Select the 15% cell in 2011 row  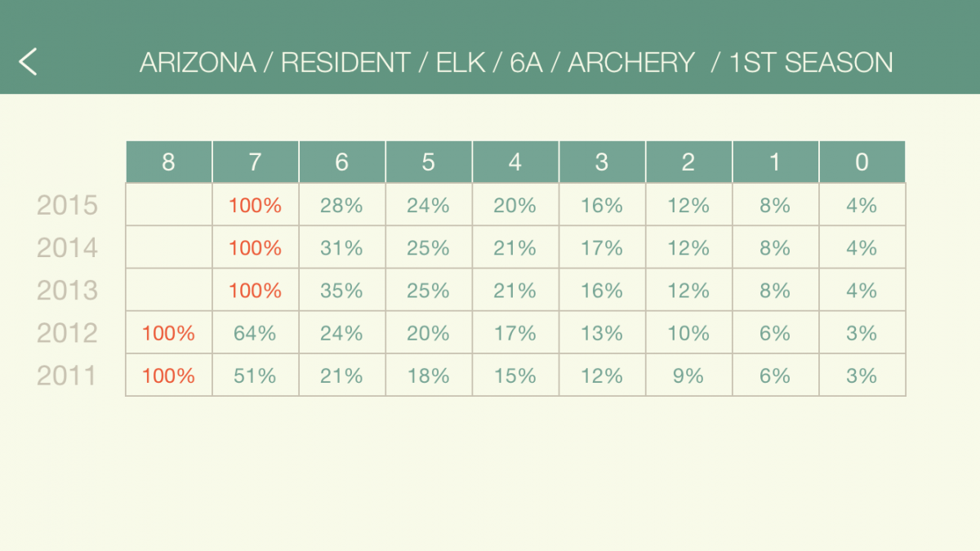click(x=515, y=375)
